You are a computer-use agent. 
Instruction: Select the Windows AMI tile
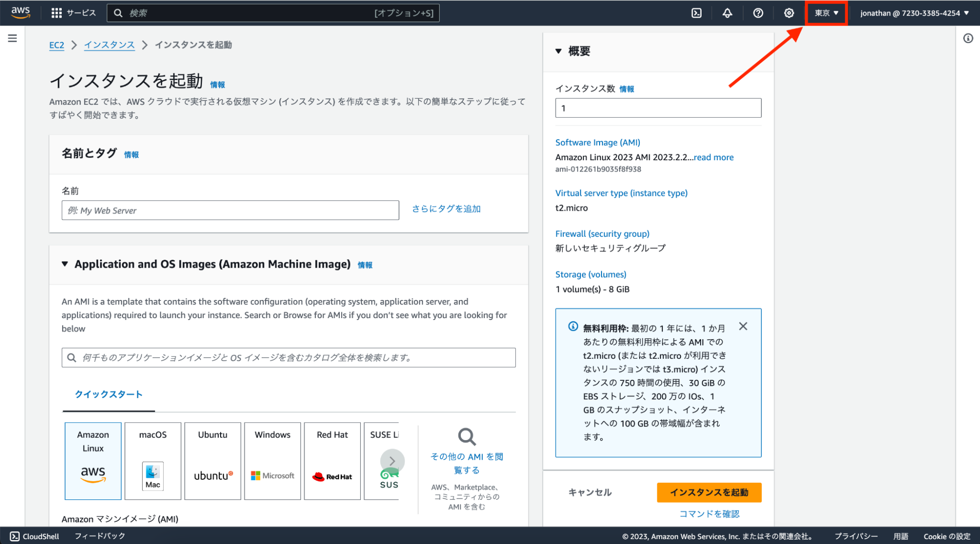[273, 461]
